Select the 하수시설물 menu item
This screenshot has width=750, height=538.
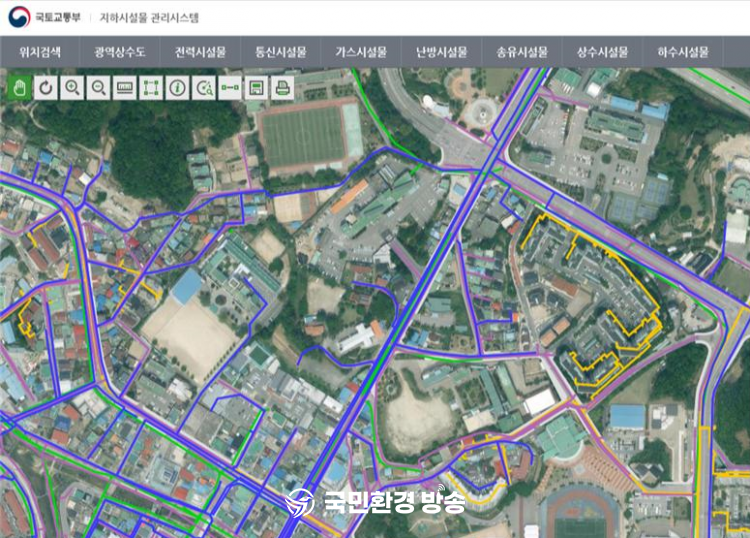[x=683, y=52]
